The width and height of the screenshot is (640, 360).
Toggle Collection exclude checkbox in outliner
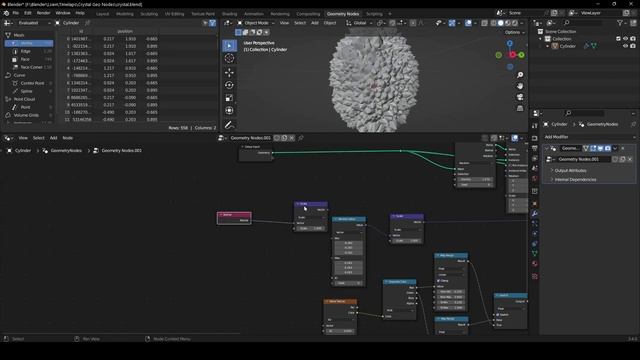(x=618, y=39)
